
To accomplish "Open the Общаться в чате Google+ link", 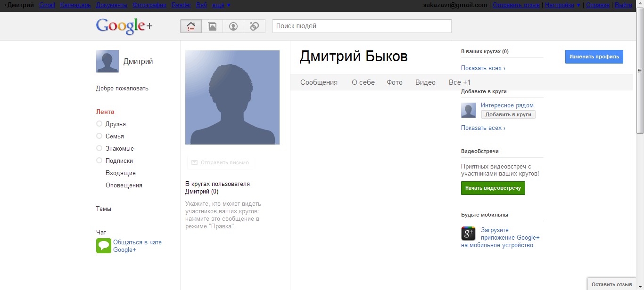I will pyautogui.click(x=137, y=246).
